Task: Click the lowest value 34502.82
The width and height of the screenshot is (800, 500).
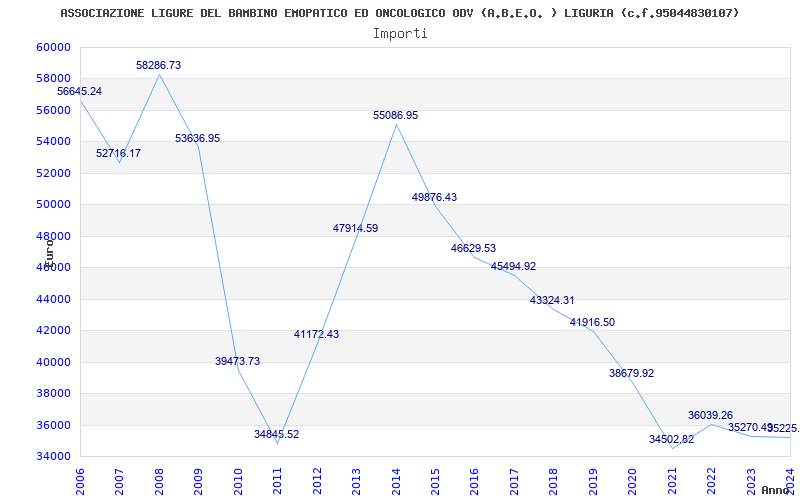Action: click(x=671, y=439)
